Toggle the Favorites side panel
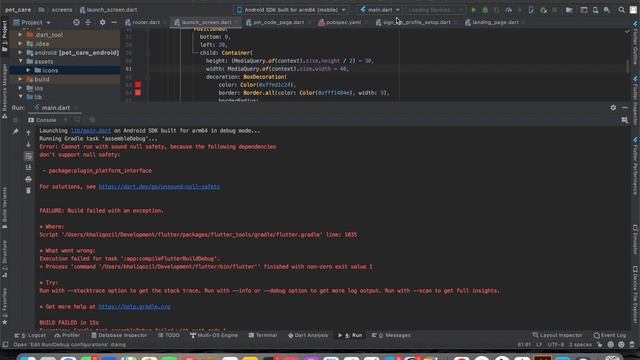640x360 pixels. point(4,306)
